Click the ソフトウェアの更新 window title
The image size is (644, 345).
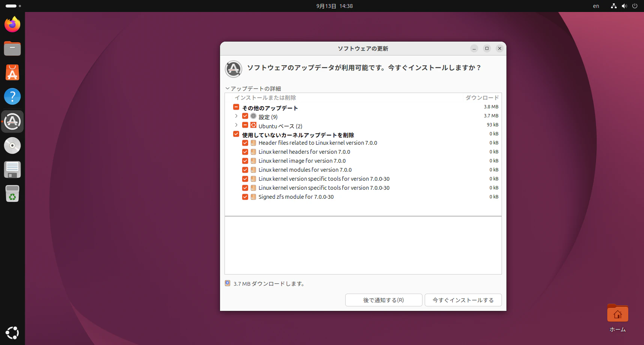pyautogui.click(x=363, y=48)
